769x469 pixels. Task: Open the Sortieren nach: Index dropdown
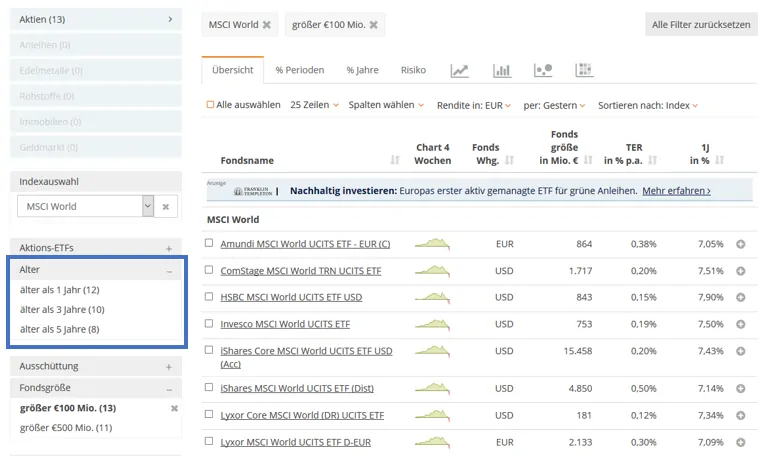[x=648, y=105]
